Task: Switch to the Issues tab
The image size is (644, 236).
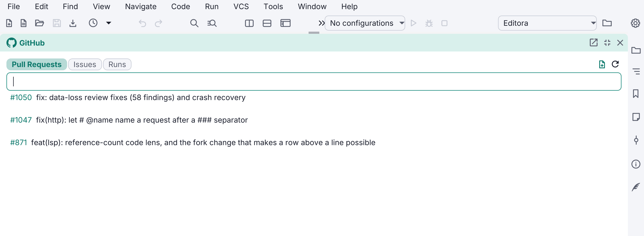Action: 85,64
